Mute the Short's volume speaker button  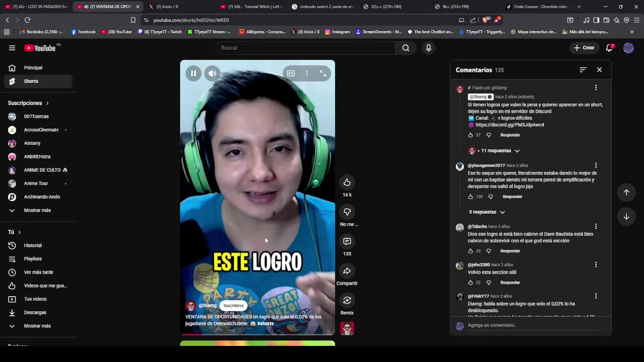point(212,73)
